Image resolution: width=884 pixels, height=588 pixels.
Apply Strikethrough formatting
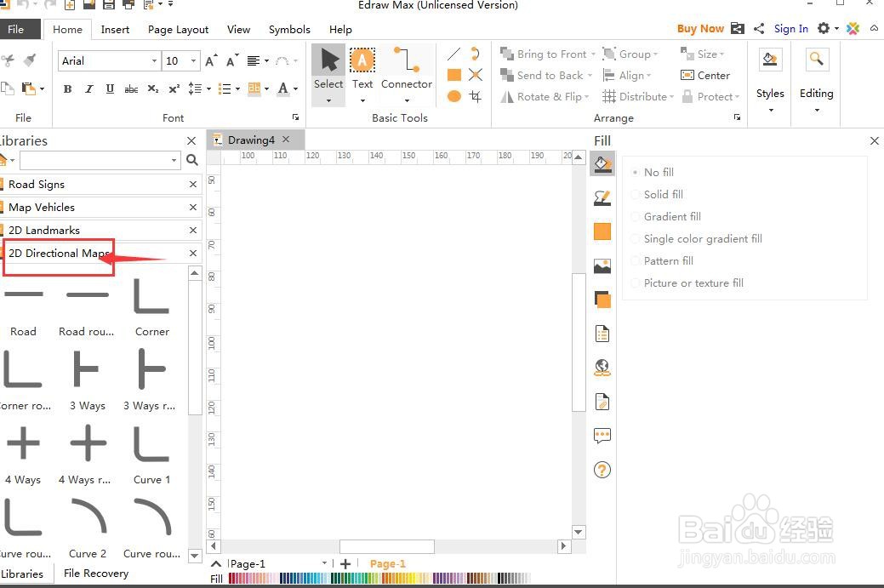coord(131,88)
